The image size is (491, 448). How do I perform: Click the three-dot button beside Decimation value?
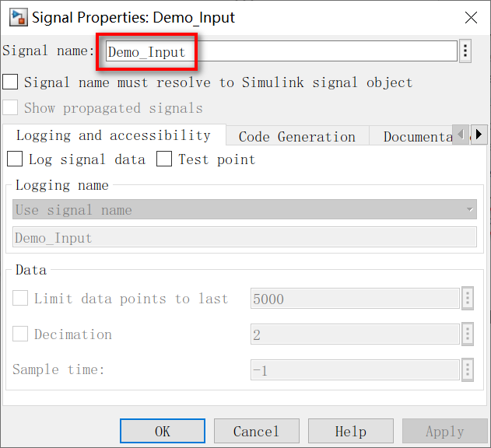click(468, 334)
